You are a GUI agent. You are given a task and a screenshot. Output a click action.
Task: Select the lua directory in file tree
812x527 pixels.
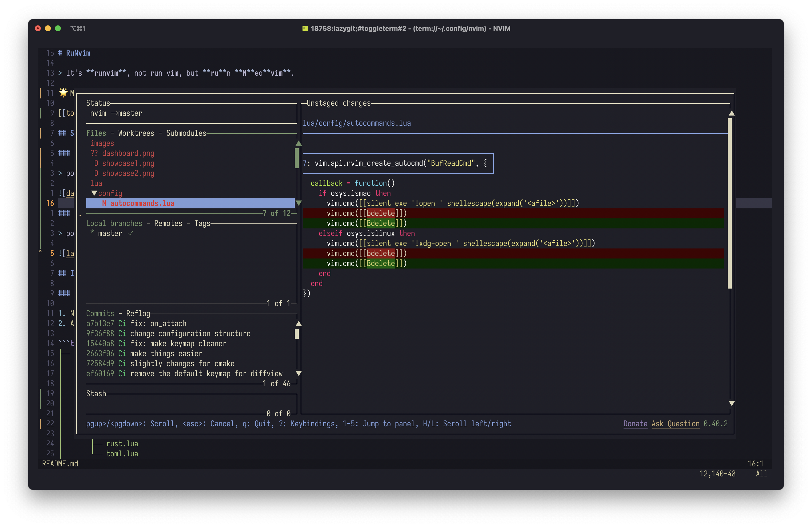96,183
